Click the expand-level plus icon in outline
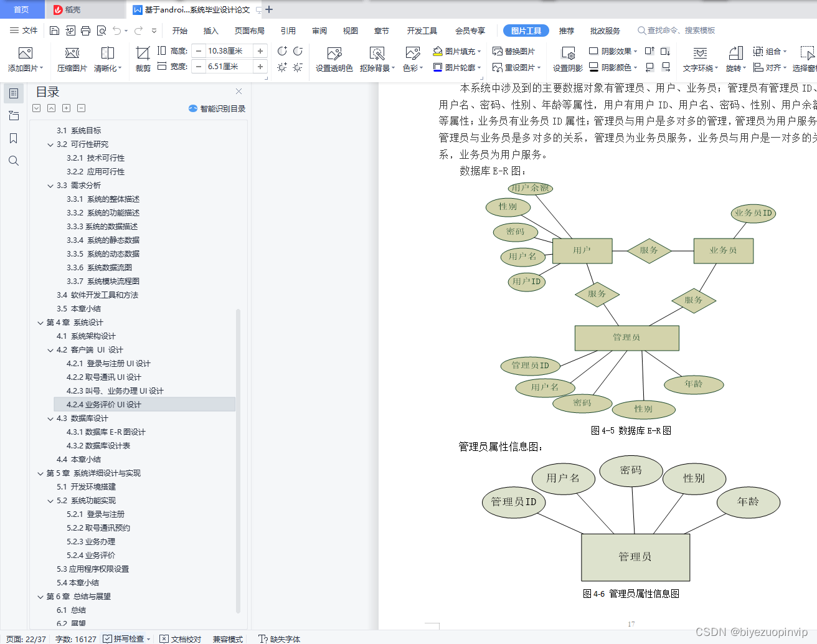Viewport: 817px width, 644px height. [66, 108]
